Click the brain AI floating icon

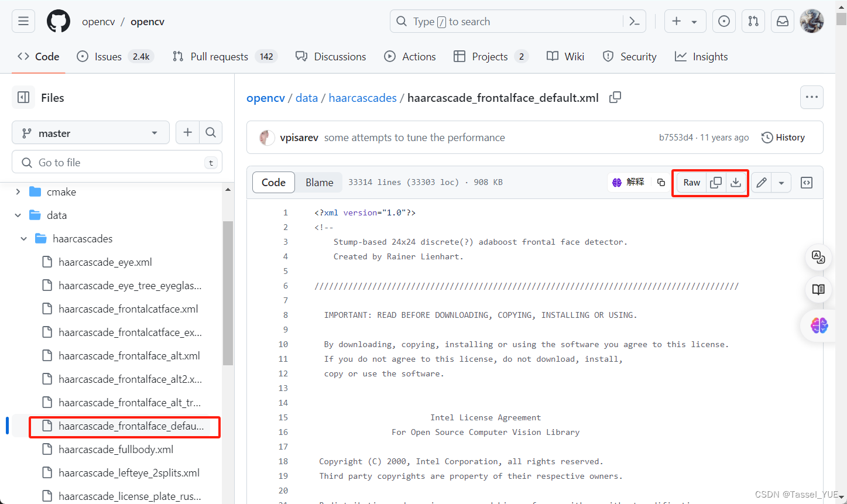point(819,325)
